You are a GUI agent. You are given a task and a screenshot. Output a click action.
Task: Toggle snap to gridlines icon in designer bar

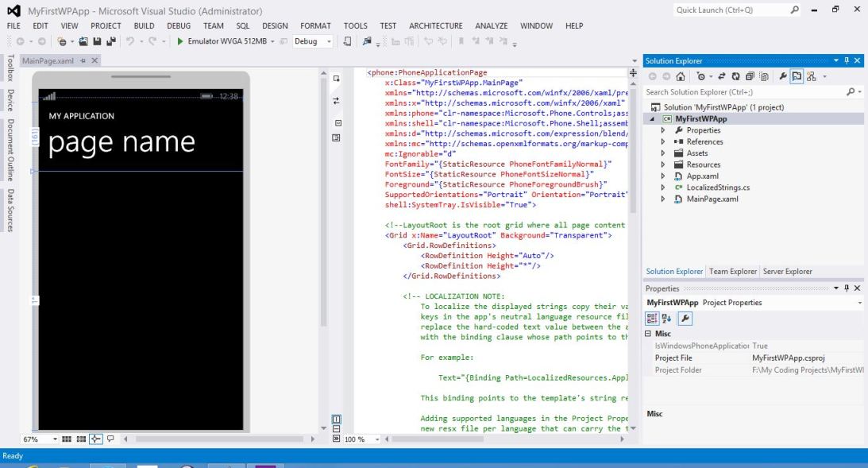(81, 439)
